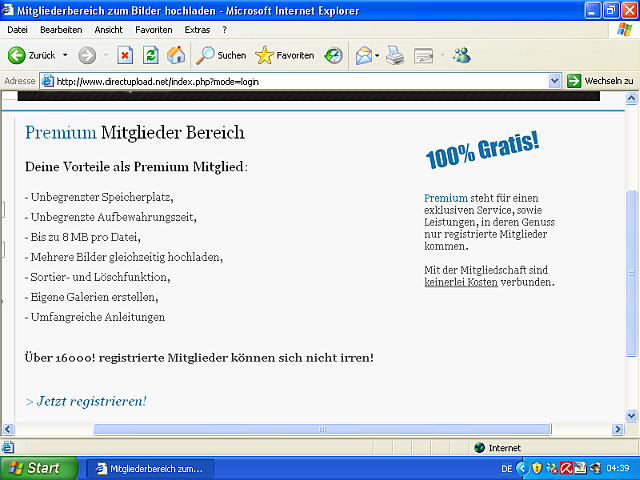Expand the mail options dropdown arrow
The height and width of the screenshot is (480, 640).
[378, 55]
